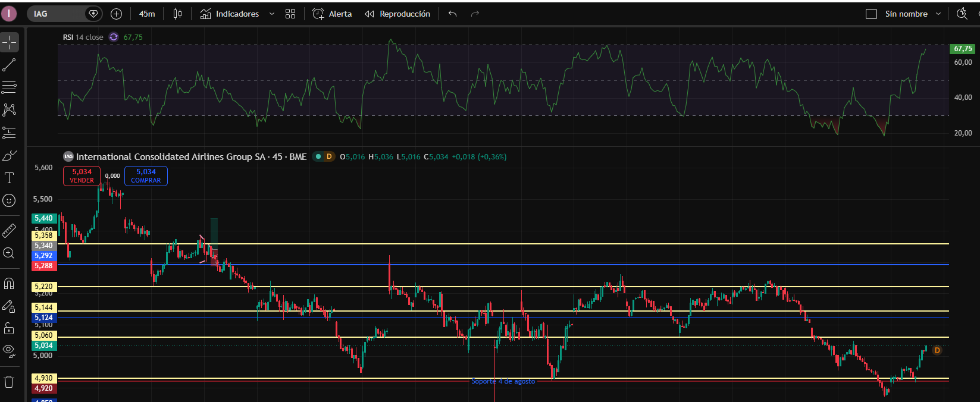This screenshot has height=402, width=980.
Task: Change the candlestick chart type
Action: click(177, 14)
